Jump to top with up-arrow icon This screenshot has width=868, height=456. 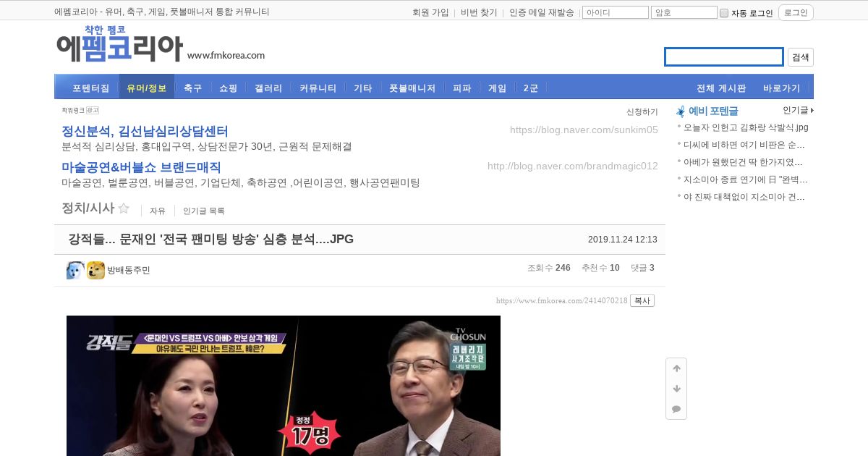click(x=676, y=368)
